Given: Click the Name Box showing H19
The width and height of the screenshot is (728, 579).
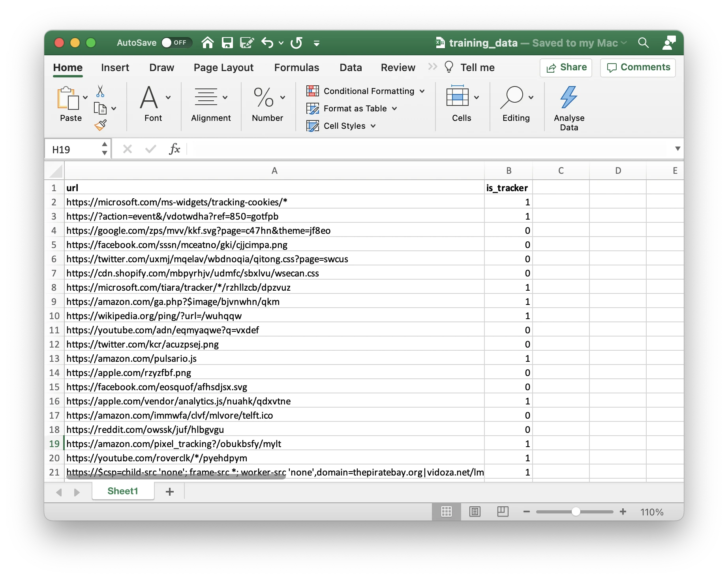Looking at the screenshot, I should tap(74, 149).
